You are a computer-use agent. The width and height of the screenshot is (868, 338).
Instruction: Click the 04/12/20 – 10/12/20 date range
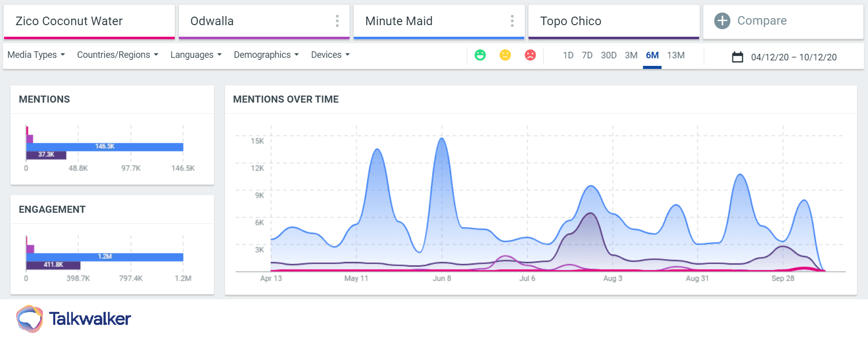coord(794,57)
